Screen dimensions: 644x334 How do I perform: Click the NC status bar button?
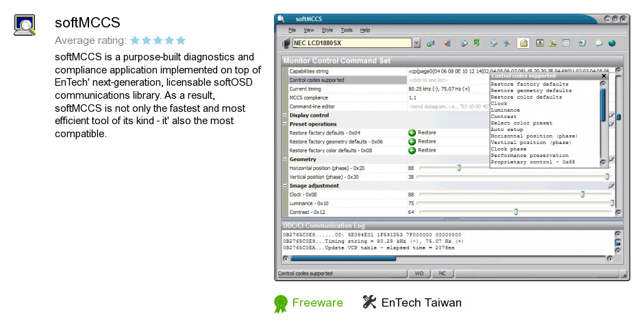pyautogui.click(x=442, y=274)
